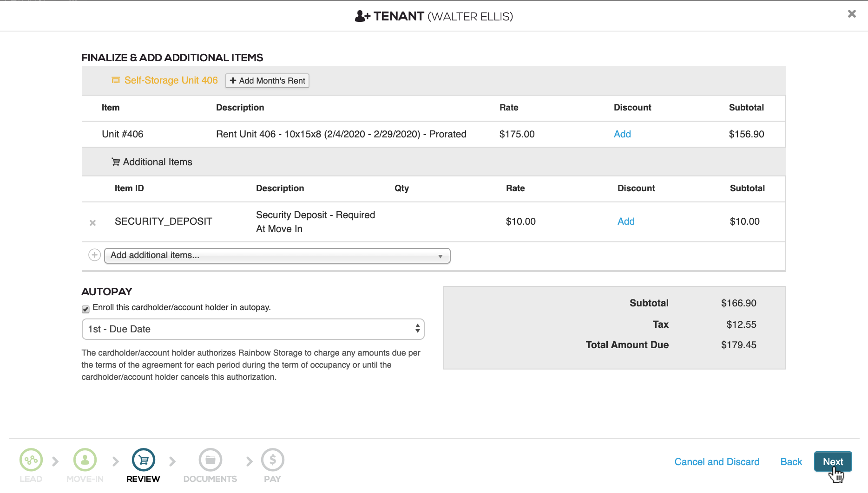Remove the SECURITY_DEPOSIT line item

click(92, 222)
